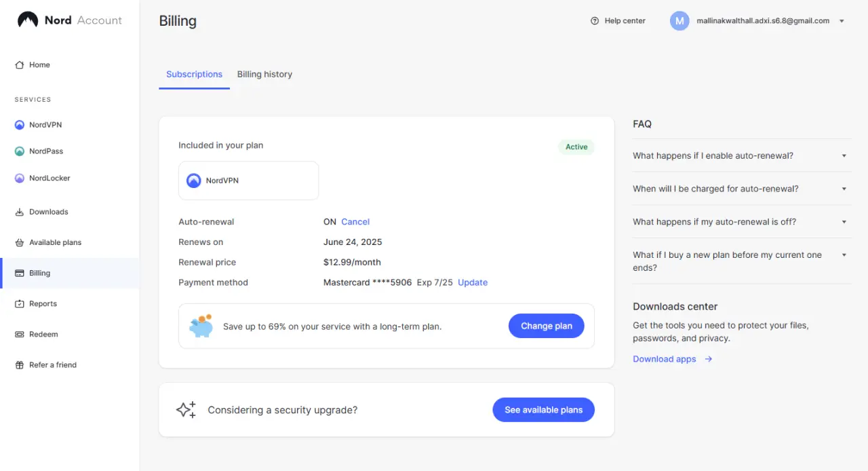Open NordPass from the sidebar icon
Screen dimensions: 868x471
point(20,151)
